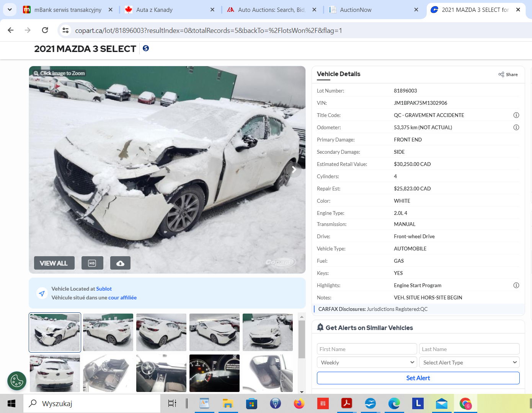Select the second thumbnail side view
The image size is (532, 413).
tap(108, 332)
